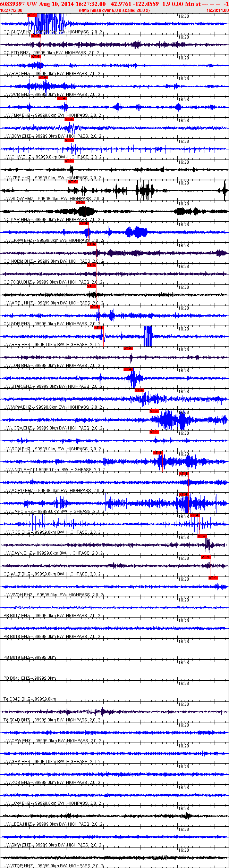Viewport: 229px width, 868px height.
Task: Click the start time 16:27:12.00 label
Action: point(11,10)
